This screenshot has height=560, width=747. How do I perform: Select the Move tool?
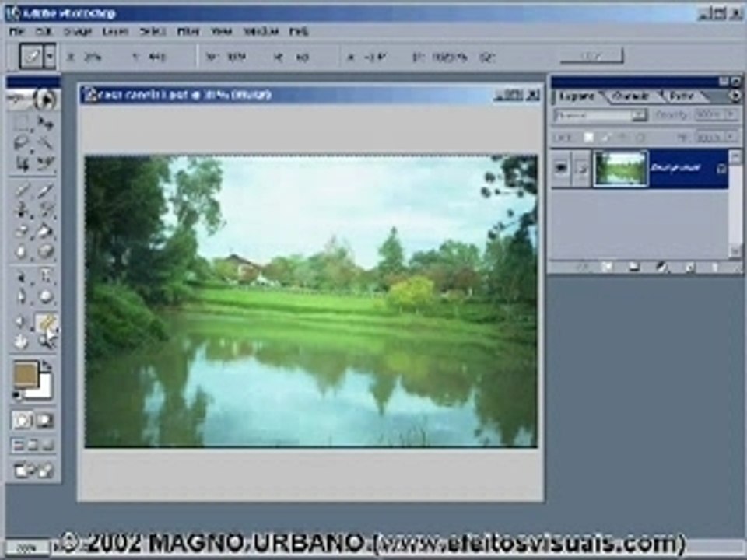point(45,124)
